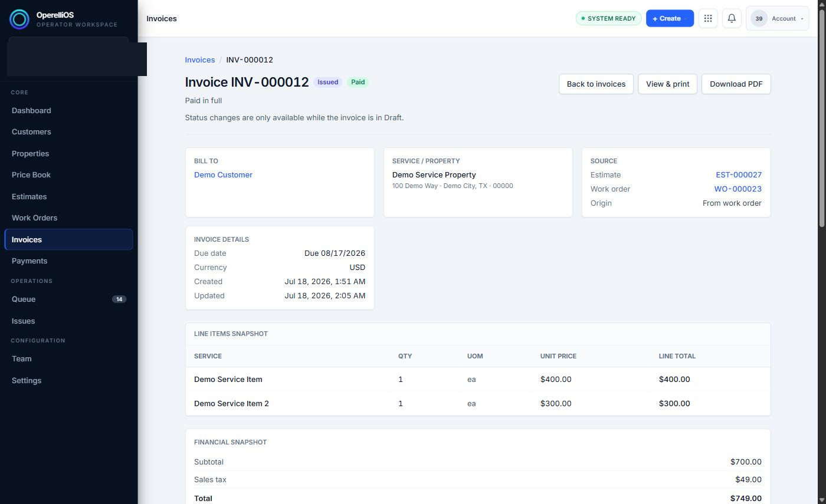Click the Subtotal $700.00 amount
Image resolution: width=826 pixels, height=504 pixels.
click(x=746, y=462)
